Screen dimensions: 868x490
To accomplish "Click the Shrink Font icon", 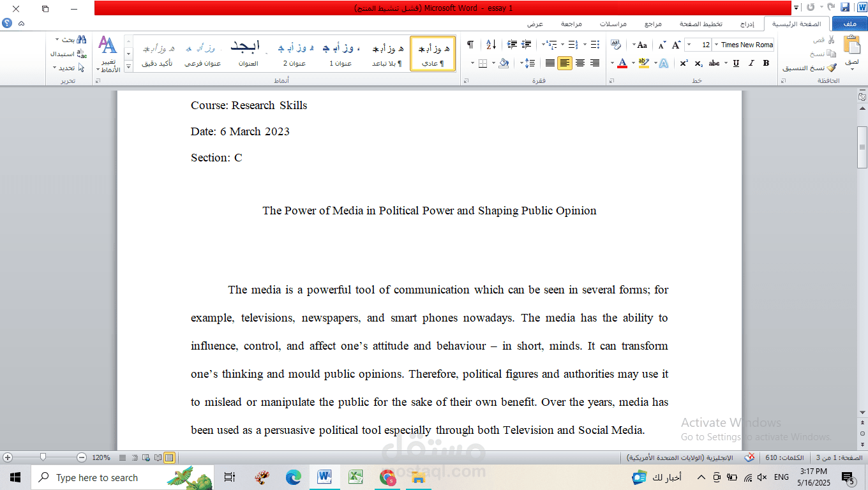I will (662, 45).
